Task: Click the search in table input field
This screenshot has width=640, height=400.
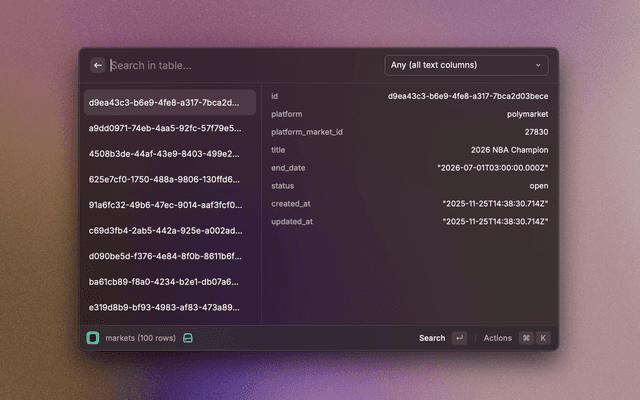Action: [240, 65]
